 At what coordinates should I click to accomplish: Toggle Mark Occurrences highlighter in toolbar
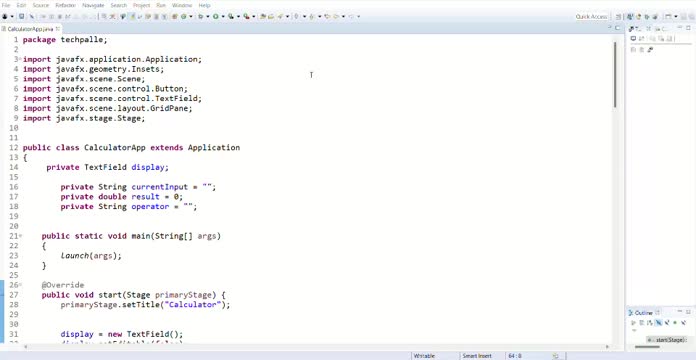[x=131, y=16]
